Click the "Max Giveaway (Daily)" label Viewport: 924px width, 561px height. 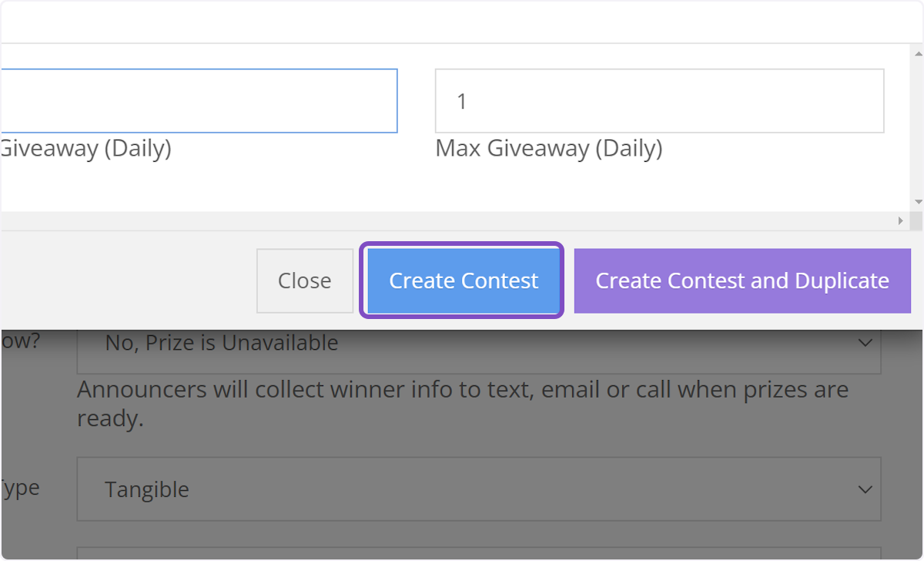pos(549,148)
